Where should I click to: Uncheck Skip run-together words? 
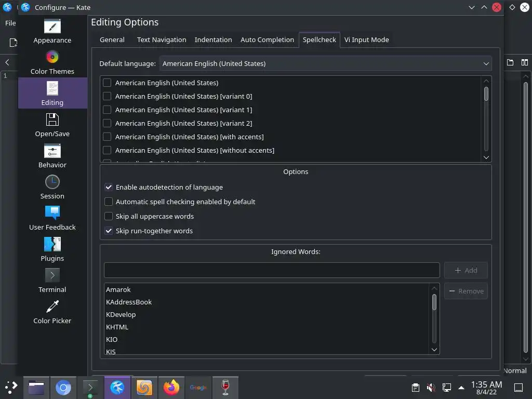tap(109, 231)
